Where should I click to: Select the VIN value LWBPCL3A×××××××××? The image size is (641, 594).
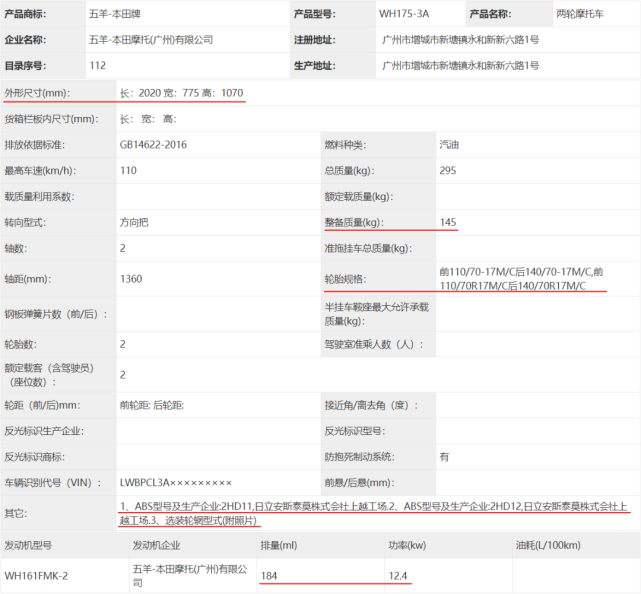(176, 483)
